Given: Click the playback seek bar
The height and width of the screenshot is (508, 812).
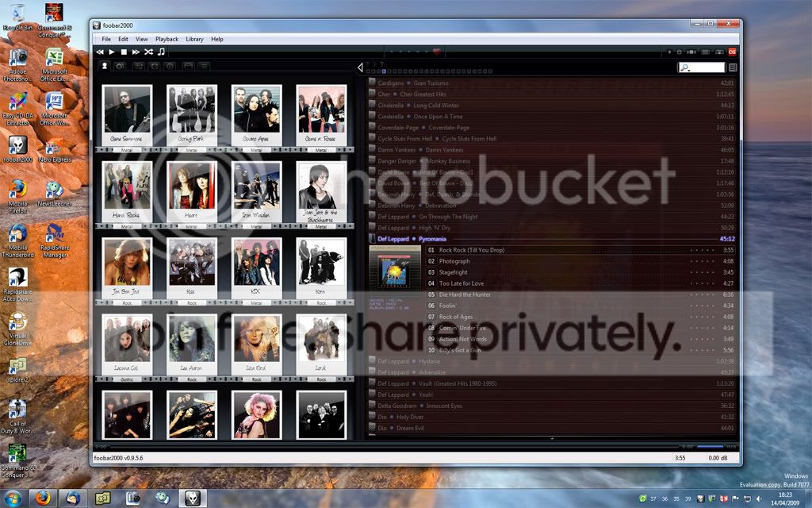Looking at the screenshot, I should pos(393,446).
